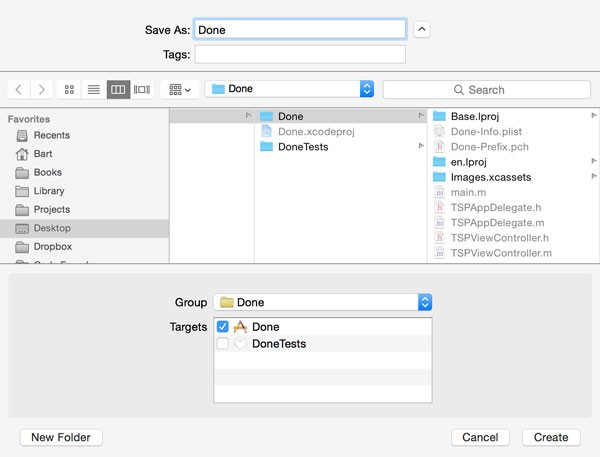Select Done-Prefix.pch file
The height and width of the screenshot is (457, 600).
513,147
